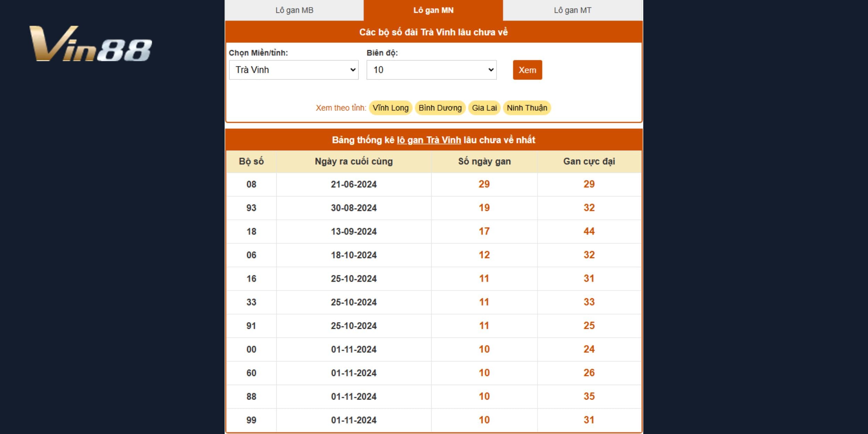Click date 01-11-2024 in row 88

[354, 397]
